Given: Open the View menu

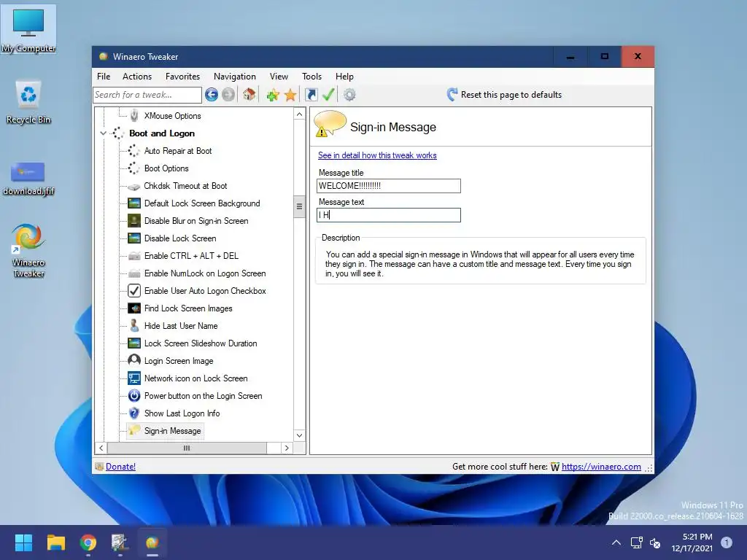Looking at the screenshot, I should [279, 76].
